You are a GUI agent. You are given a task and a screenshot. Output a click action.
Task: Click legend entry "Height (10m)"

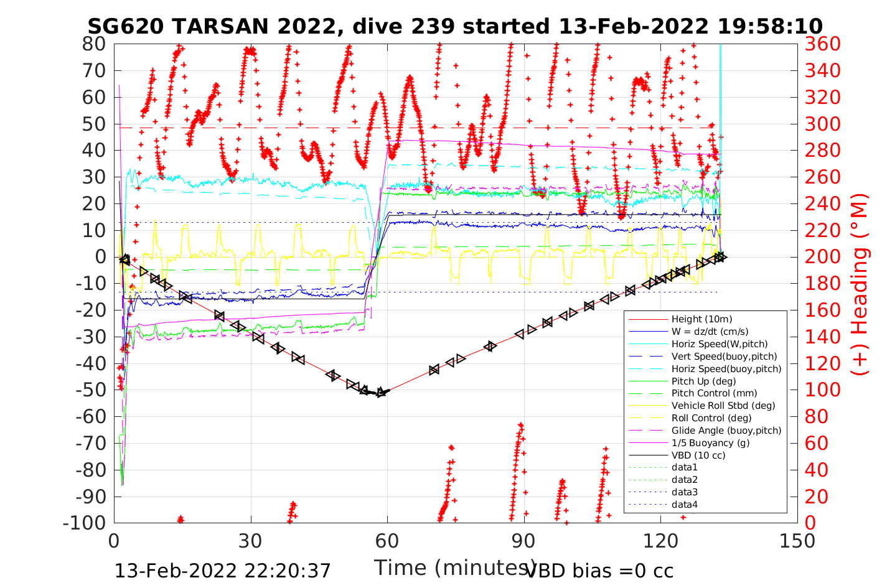tap(701, 319)
